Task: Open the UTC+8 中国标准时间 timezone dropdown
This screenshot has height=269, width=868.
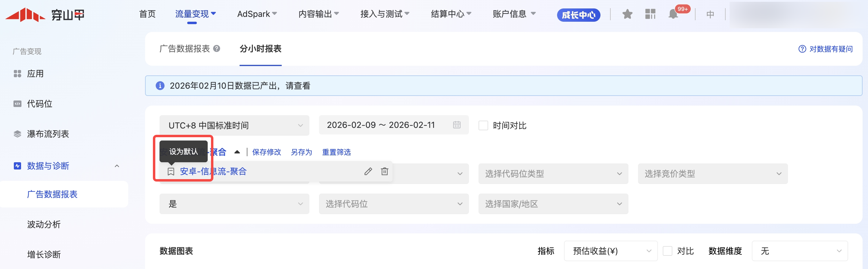Action: click(x=234, y=125)
